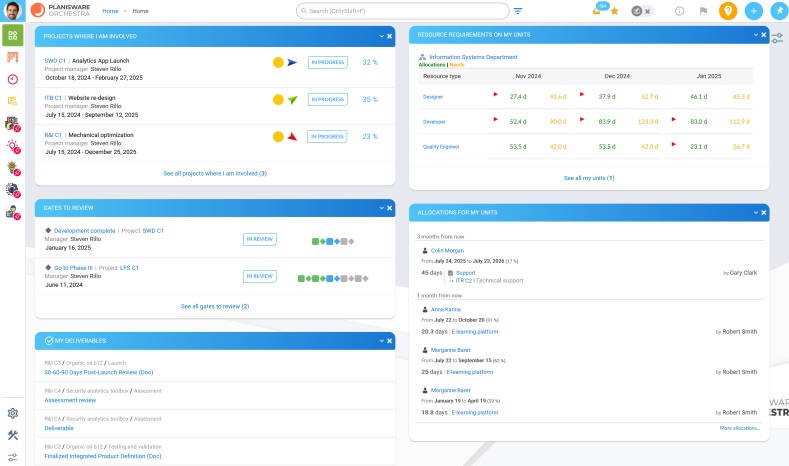Open 30-60-90 Days Post-Launch Review deliverable
The image size is (789, 466).
coord(99,372)
